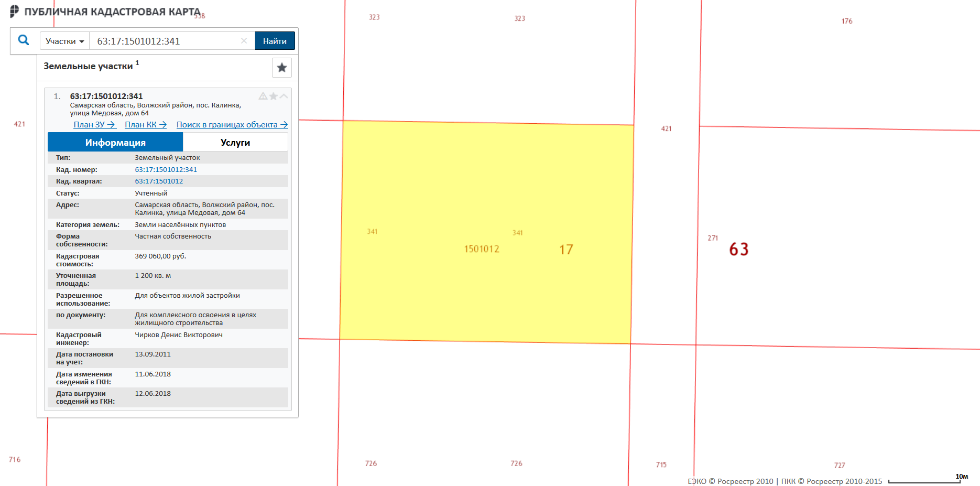This screenshot has height=486, width=980.
Task: Click the magnifier search icon
Action: pos(24,40)
